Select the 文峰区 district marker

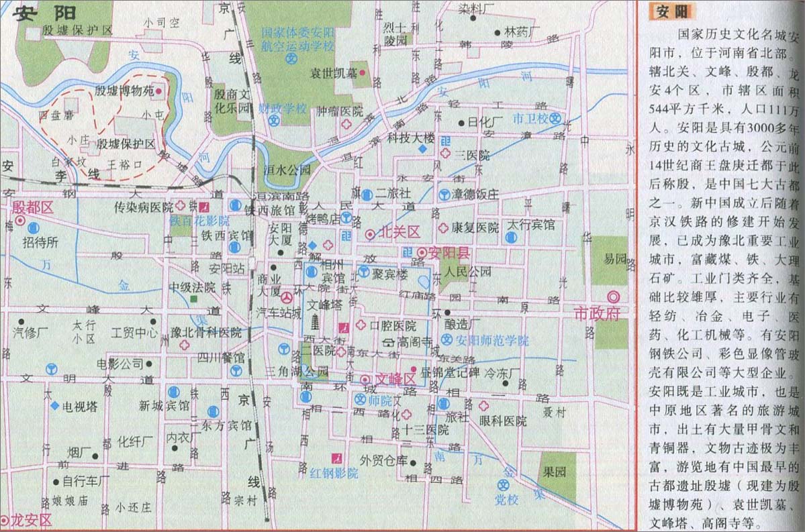(x=366, y=380)
